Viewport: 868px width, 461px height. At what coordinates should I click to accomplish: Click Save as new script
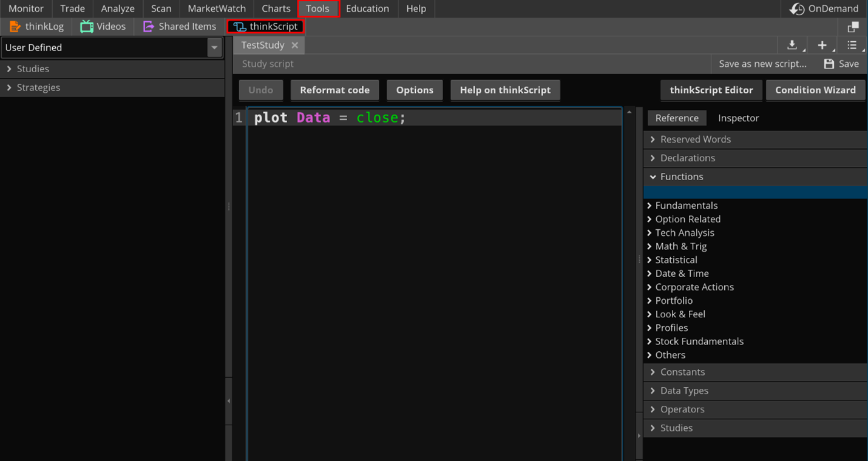762,64
